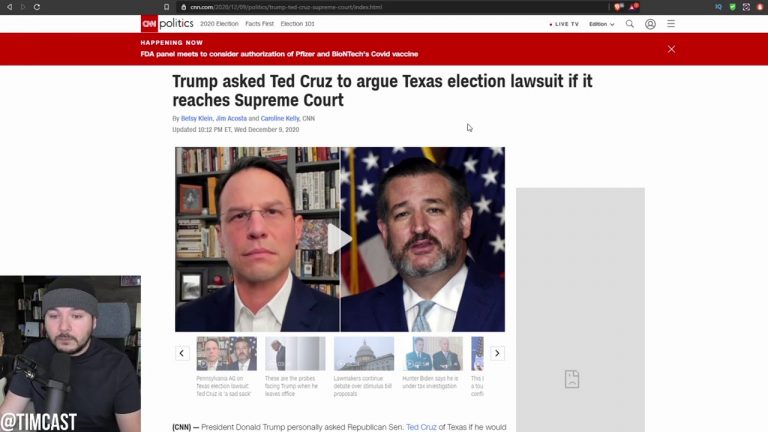Open the CNN search magnifier icon
The height and width of the screenshot is (432, 768).
[630, 24]
